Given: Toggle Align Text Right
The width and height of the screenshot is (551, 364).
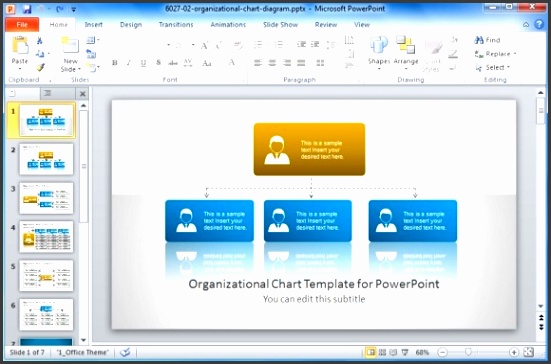Looking at the screenshot, I should (287, 63).
